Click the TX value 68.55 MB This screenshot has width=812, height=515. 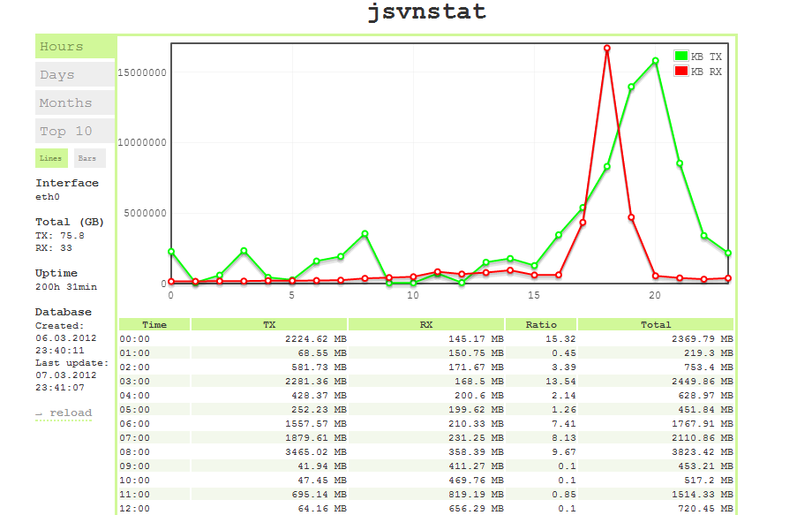point(322,352)
